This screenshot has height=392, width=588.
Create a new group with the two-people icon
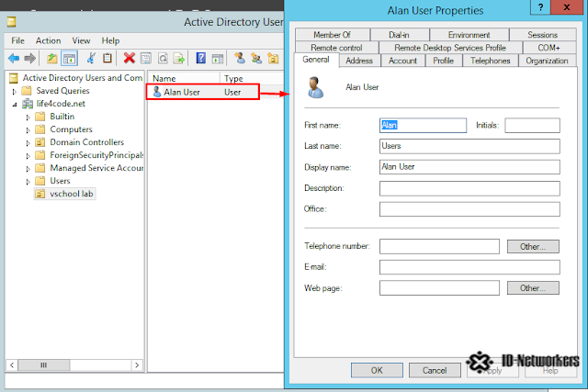[256, 58]
